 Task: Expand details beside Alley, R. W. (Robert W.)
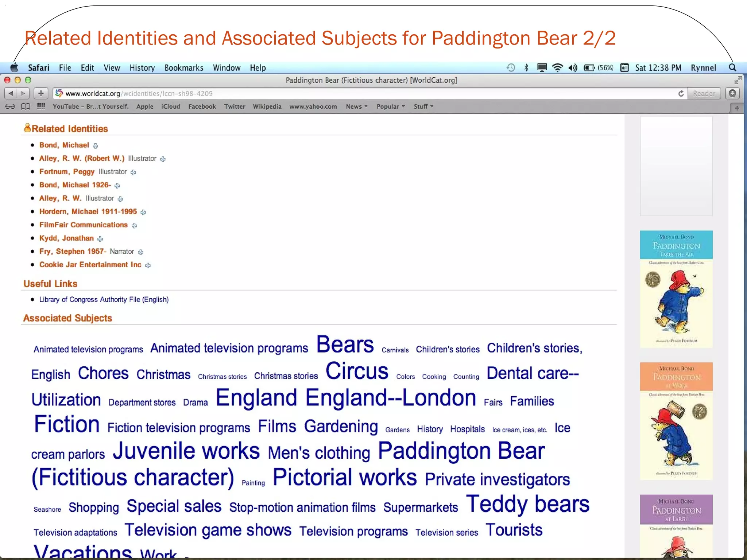[163, 159]
